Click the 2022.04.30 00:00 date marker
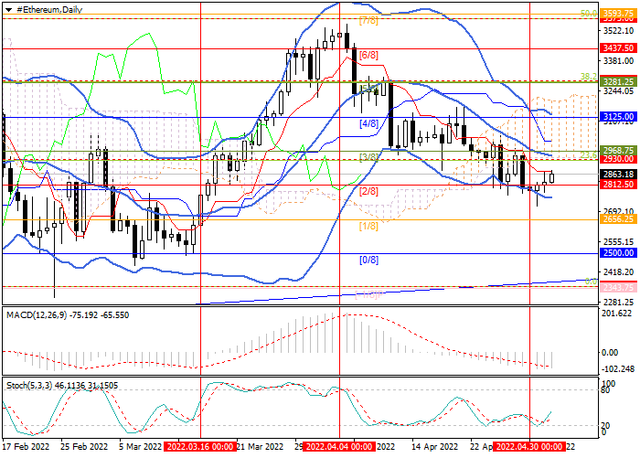 point(529,446)
